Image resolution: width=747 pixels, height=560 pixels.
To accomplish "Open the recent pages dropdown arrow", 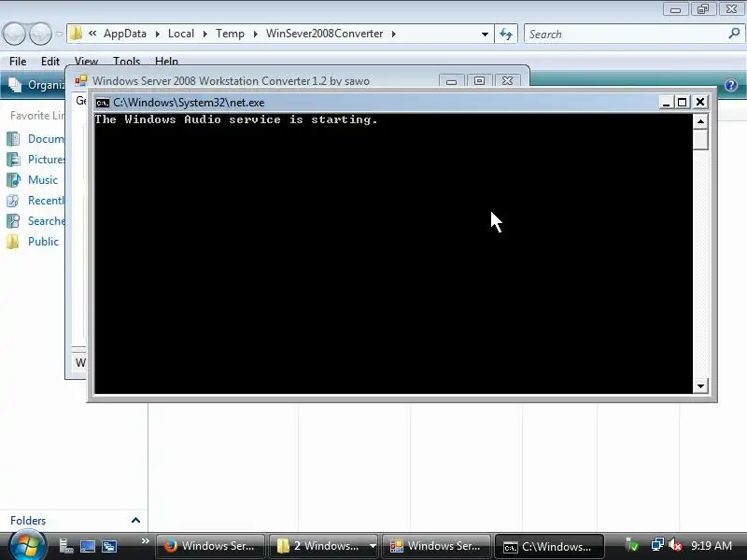I will 59,34.
